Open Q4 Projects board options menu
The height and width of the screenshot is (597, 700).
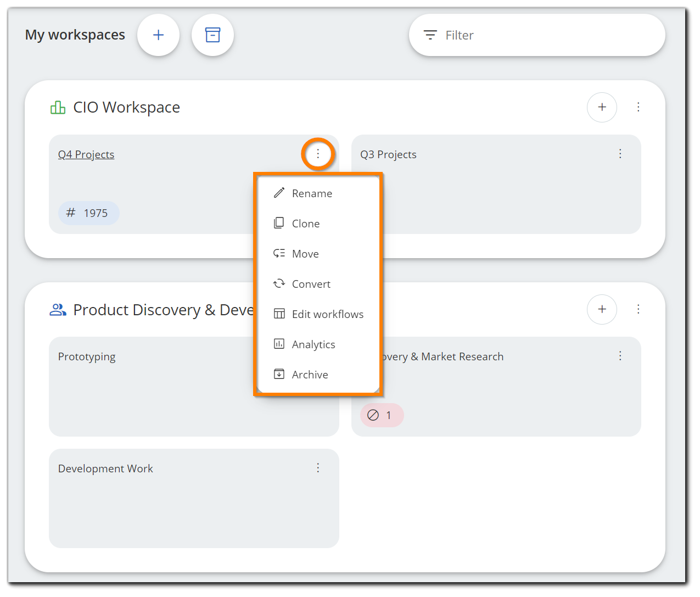(318, 154)
